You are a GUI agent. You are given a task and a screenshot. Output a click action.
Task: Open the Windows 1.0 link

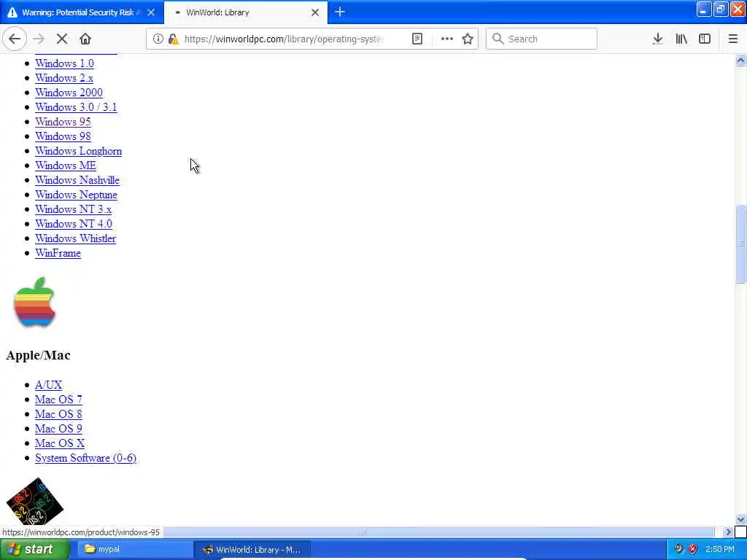64,63
